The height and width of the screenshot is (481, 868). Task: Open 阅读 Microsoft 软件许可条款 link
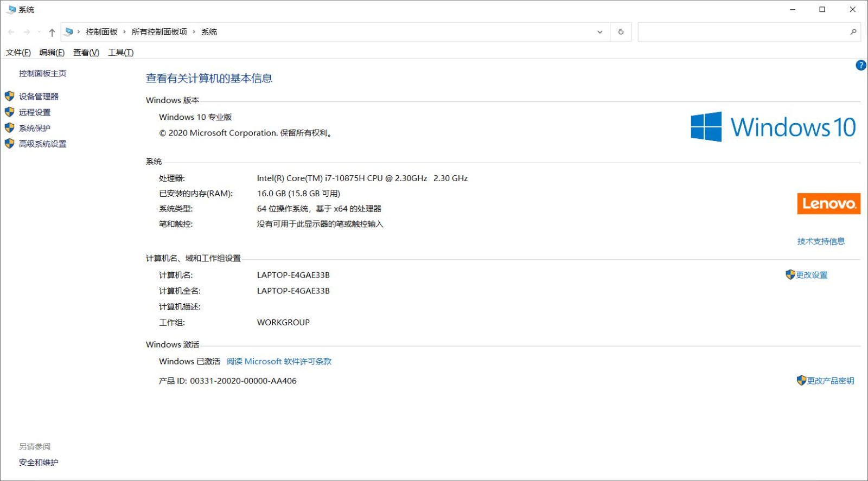(279, 361)
